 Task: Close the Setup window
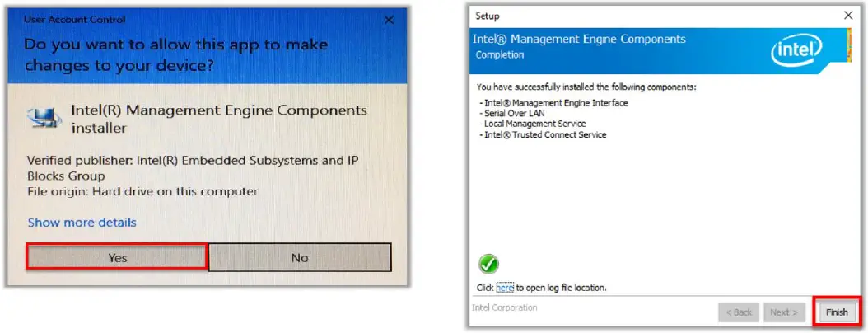[x=848, y=16]
